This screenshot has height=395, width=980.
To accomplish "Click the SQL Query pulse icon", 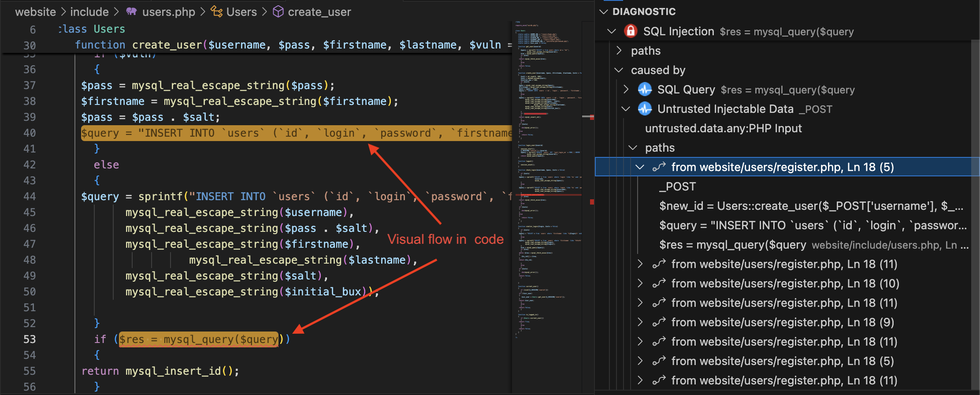I will [x=645, y=89].
